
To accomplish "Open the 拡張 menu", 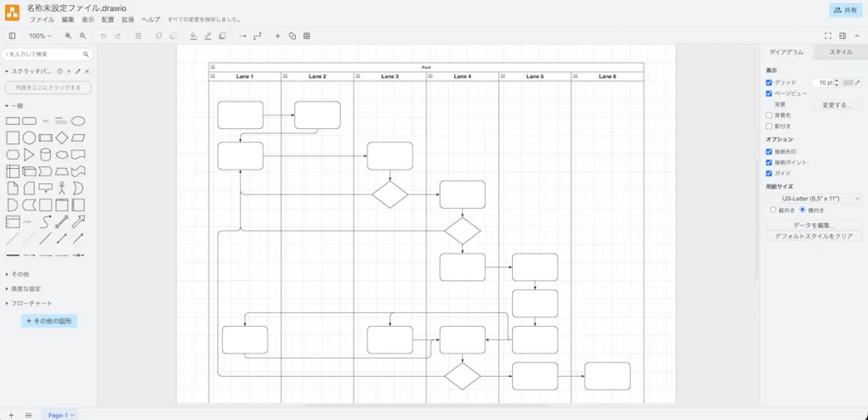I will 128,20.
